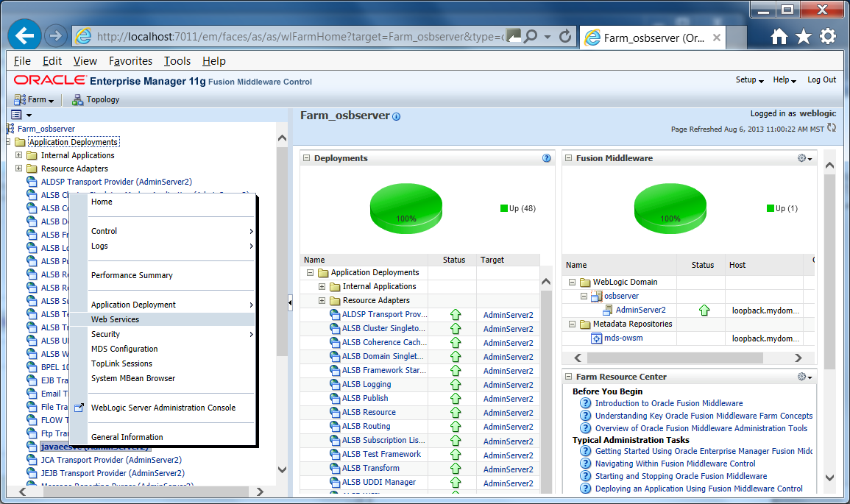The width and height of the screenshot is (850, 504).
Task: Click the page refresh icon beside timestamp
Action: [832, 128]
